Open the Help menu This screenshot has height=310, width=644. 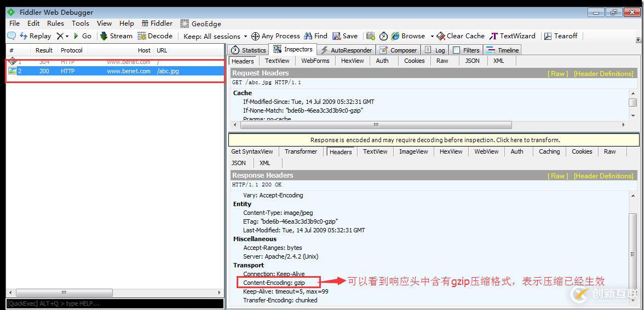tap(127, 24)
